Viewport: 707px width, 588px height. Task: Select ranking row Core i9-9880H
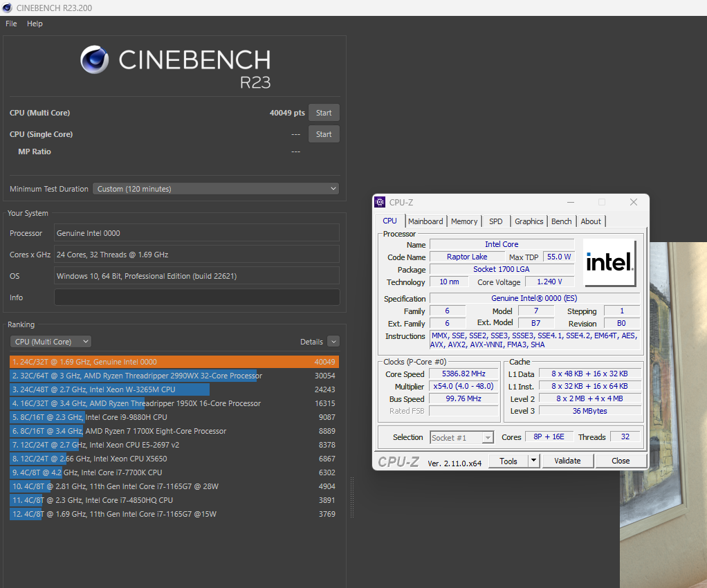174,417
